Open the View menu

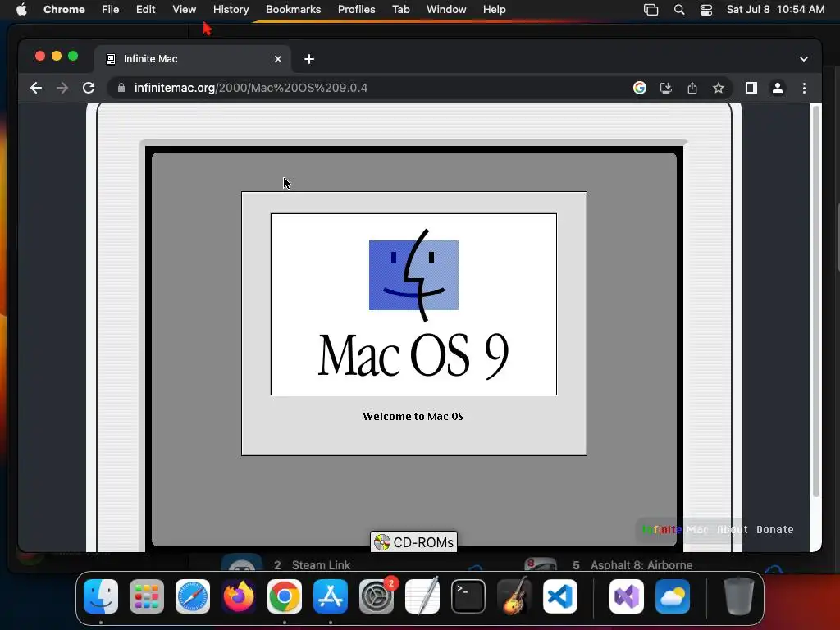pyautogui.click(x=185, y=10)
